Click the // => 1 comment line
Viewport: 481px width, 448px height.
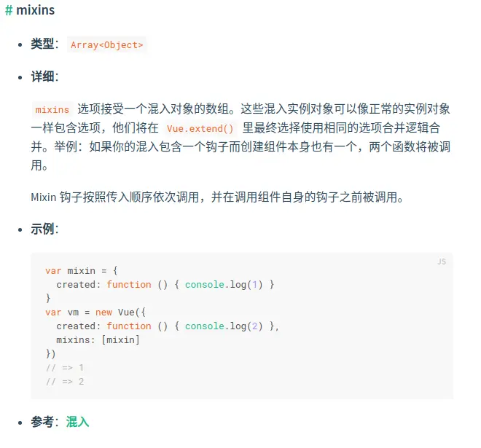click(x=65, y=367)
